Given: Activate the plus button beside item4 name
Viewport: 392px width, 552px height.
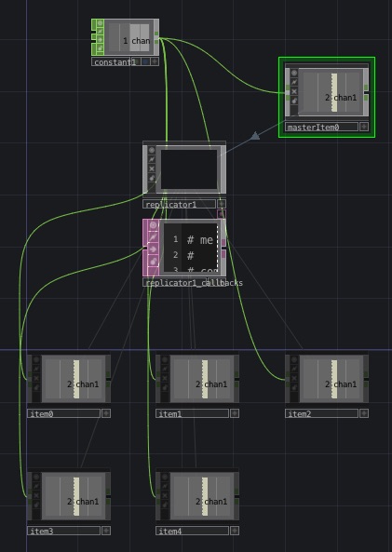Looking at the screenshot, I should coord(235,531).
